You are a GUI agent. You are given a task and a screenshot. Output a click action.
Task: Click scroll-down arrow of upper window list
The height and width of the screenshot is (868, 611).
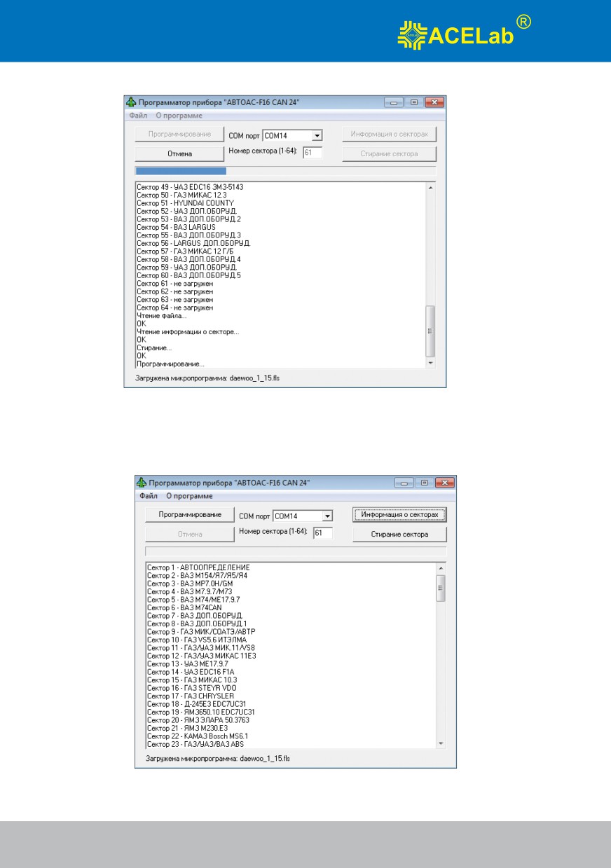[430, 363]
